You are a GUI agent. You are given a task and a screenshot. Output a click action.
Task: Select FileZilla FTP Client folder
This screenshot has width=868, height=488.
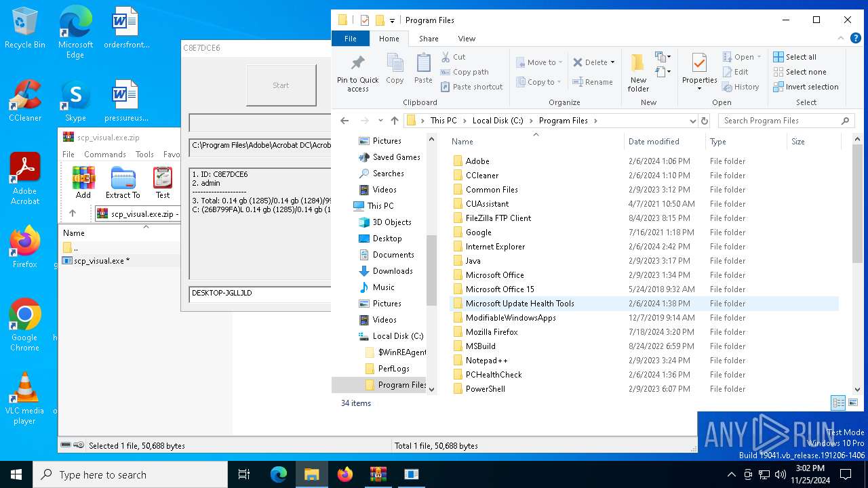[x=498, y=218]
